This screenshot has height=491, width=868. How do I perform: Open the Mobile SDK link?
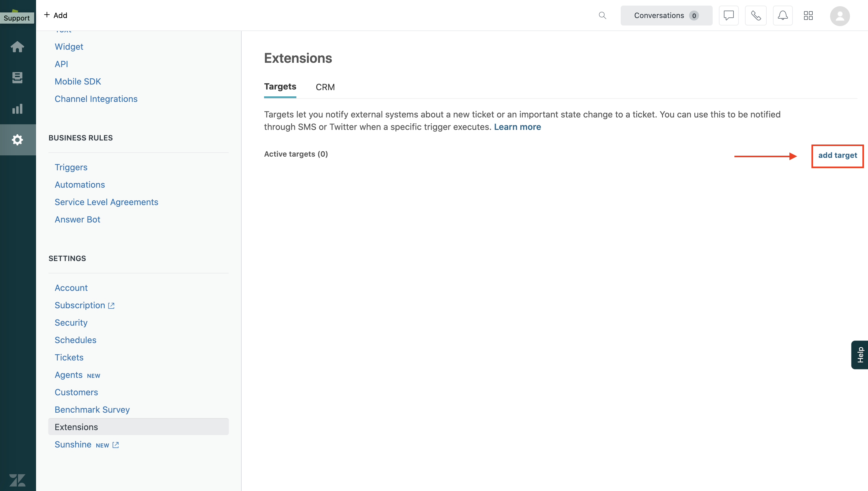[78, 81]
